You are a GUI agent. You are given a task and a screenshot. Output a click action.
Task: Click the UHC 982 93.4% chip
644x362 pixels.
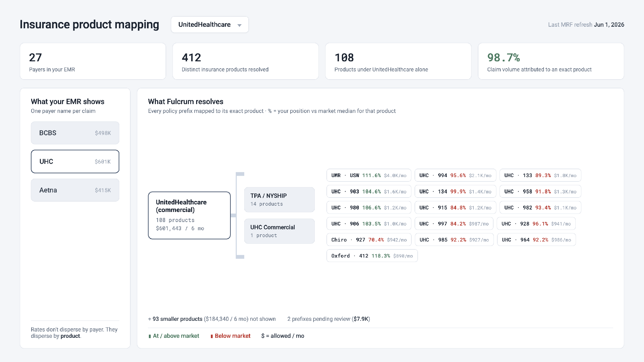point(540,208)
